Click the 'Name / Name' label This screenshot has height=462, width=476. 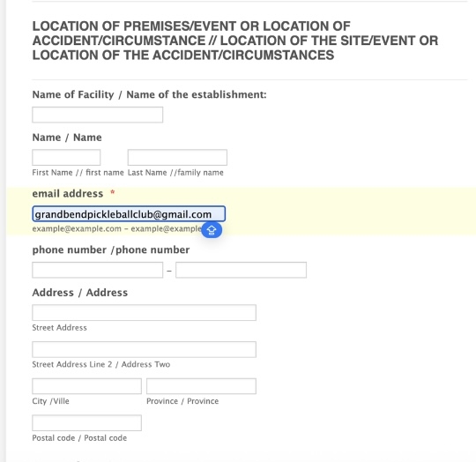pyautogui.click(x=67, y=138)
